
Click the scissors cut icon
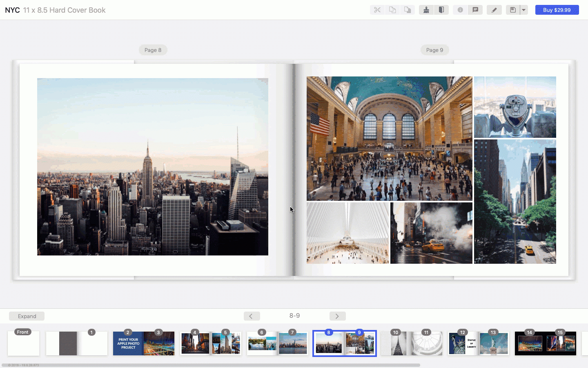(x=377, y=10)
